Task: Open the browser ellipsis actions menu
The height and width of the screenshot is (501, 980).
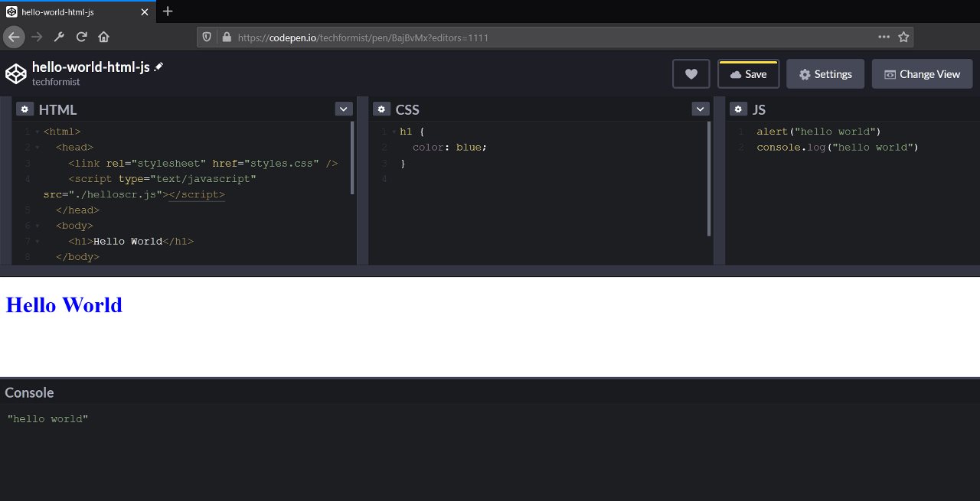Action: coord(884,37)
